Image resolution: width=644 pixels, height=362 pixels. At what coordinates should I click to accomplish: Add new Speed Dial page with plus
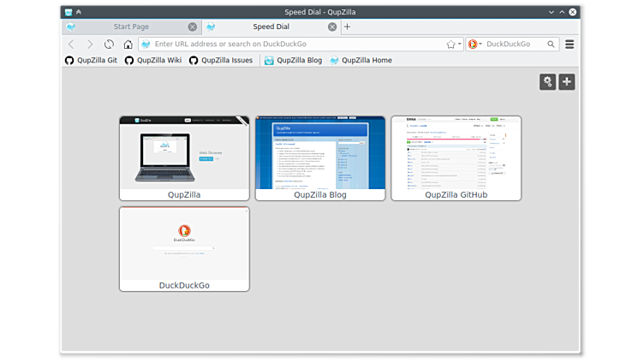click(566, 81)
